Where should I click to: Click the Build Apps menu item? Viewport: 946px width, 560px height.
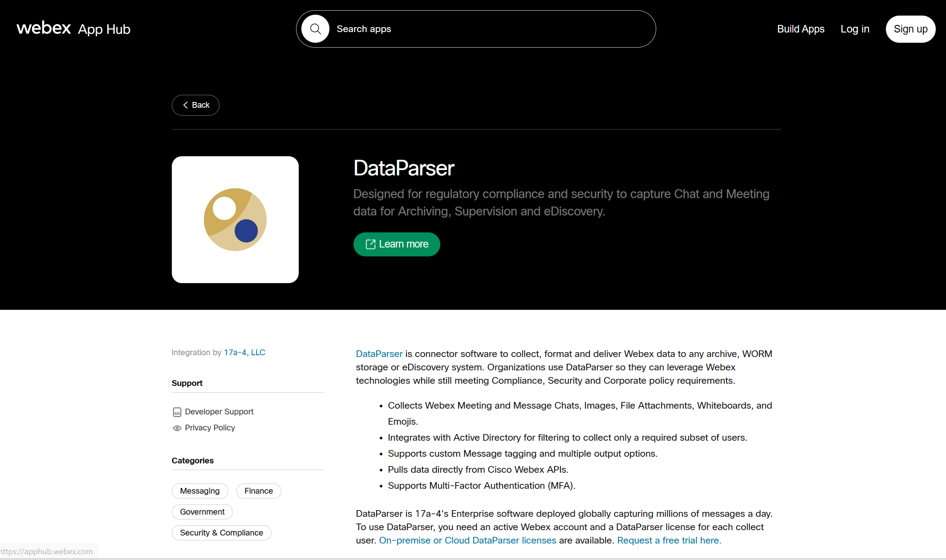[801, 28]
